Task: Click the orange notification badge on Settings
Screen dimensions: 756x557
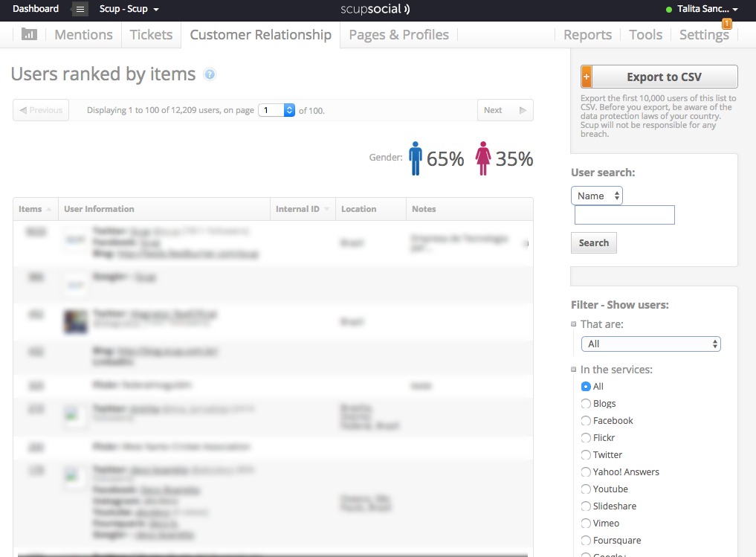Action: pyautogui.click(x=726, y=23)
